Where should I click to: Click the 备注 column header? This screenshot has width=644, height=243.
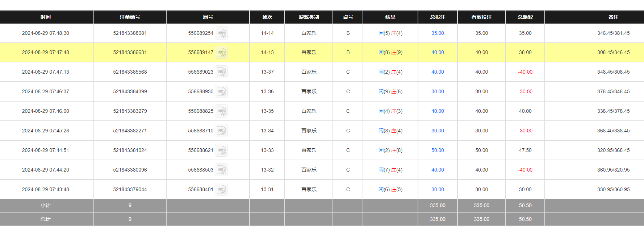pyautogui.click(x=613, y=17)
